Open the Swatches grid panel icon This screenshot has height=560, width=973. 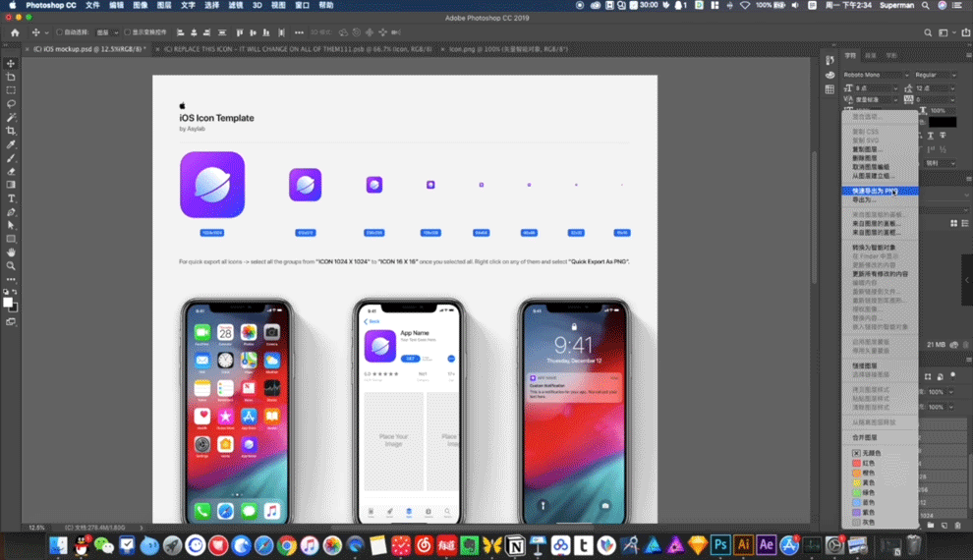tap(830, 89)
